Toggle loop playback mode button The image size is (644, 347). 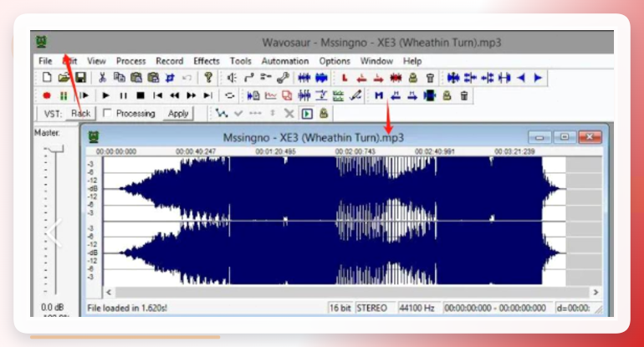point(230,95)
